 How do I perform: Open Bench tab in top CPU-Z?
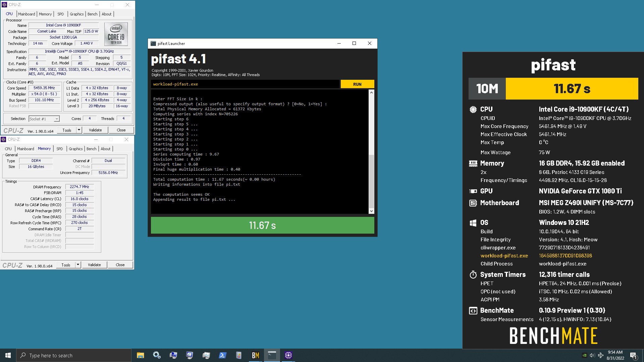coord(93,14)
